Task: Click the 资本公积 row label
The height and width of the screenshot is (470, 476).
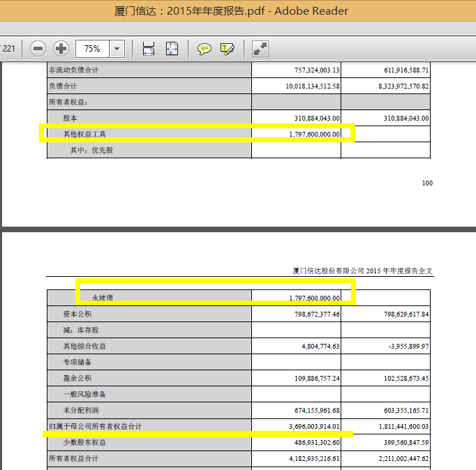Action: point(75,314)
